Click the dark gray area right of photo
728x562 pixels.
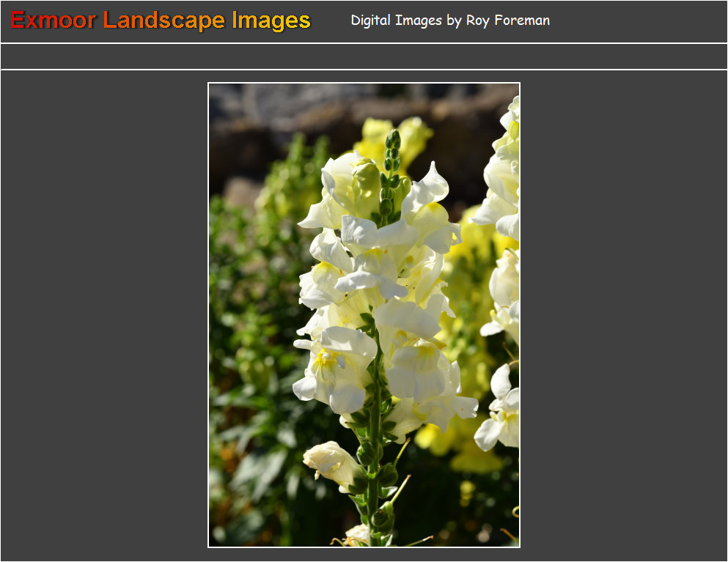point(623,315)
